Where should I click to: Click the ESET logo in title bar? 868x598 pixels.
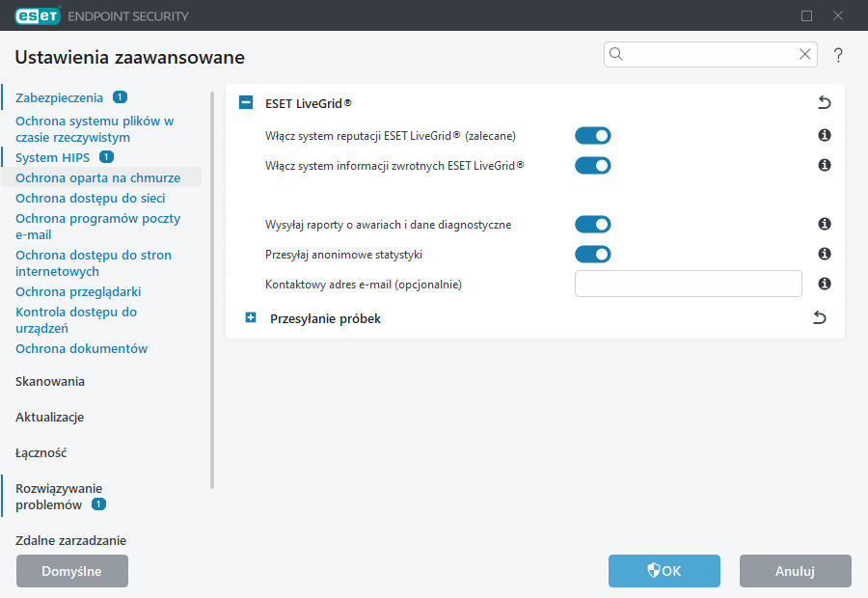[x=38, y=16]
